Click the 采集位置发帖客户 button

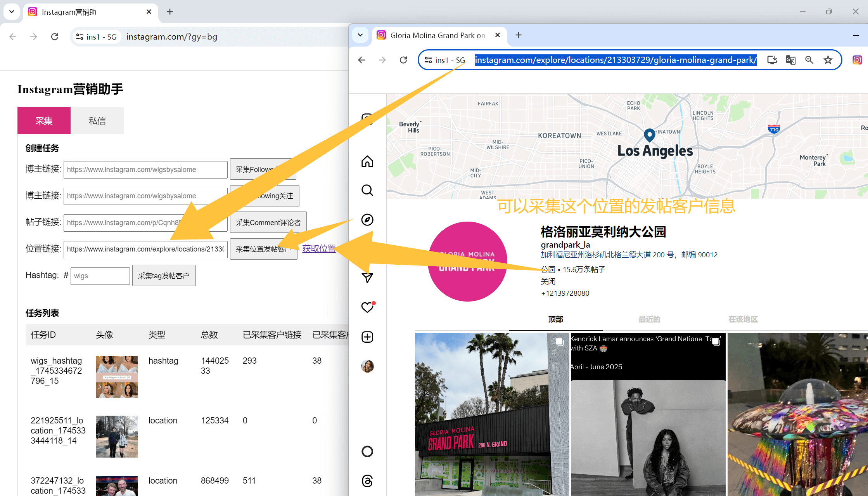coord(263,249)
